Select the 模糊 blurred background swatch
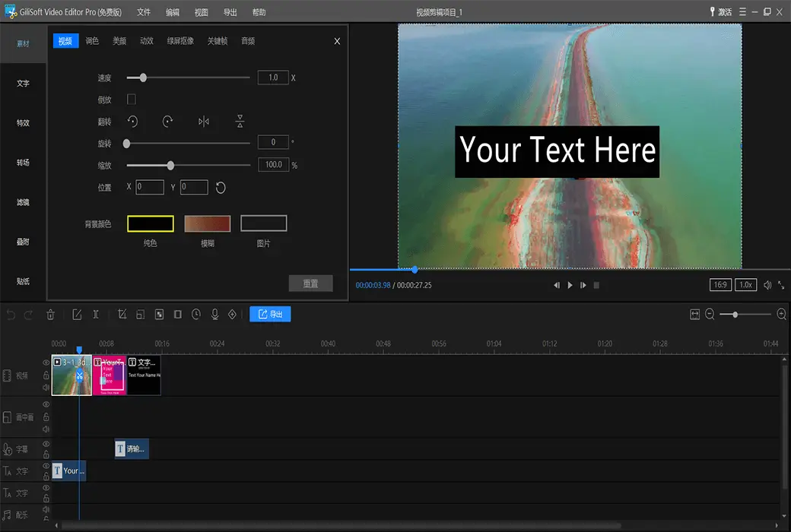Screen dimensions: 791x532 click(208, 224)
